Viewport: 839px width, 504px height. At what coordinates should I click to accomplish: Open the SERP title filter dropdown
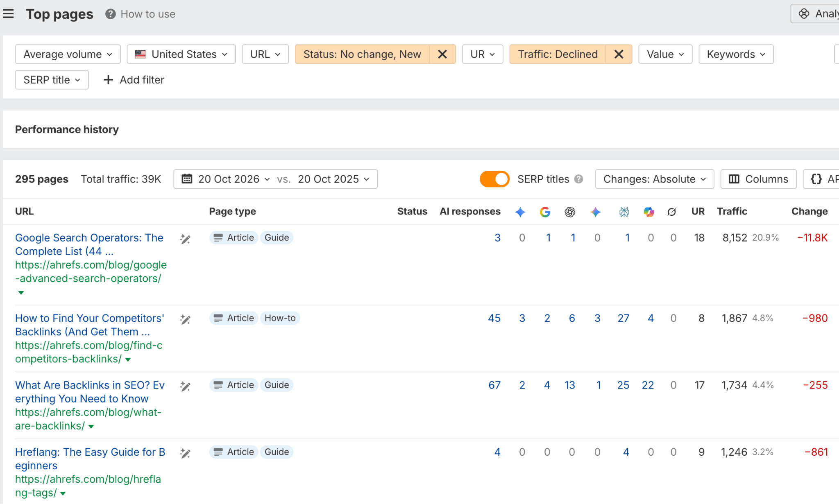pos(52,80)
